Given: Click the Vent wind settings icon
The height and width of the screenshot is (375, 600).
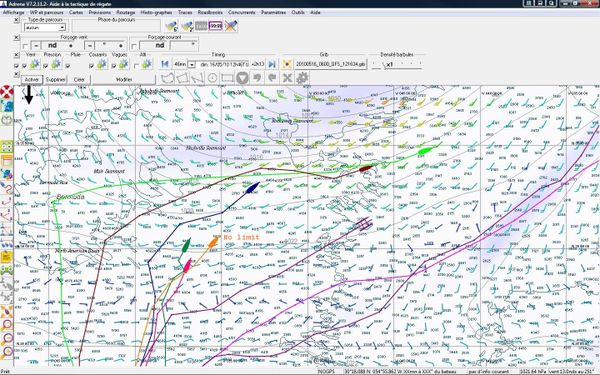Looking at the screenshot, I should click(x=35, y=64).
